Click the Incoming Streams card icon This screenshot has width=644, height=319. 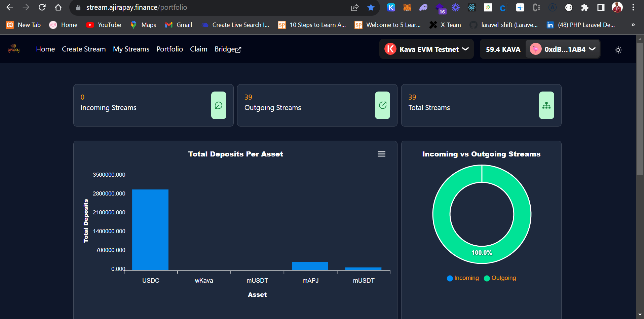click(x=219, y=105)
